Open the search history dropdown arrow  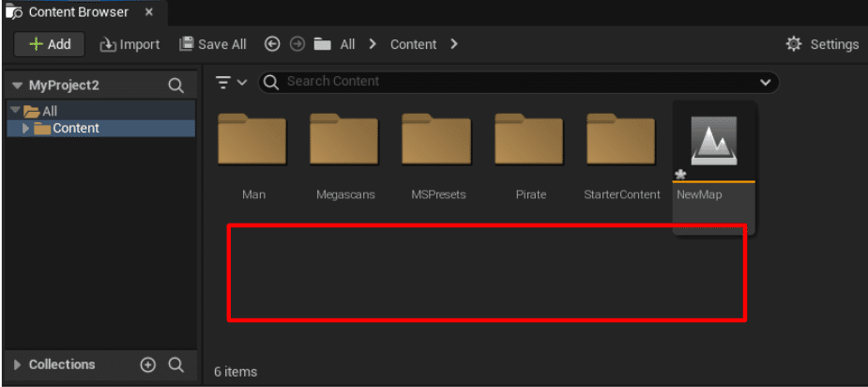[766, 83]
